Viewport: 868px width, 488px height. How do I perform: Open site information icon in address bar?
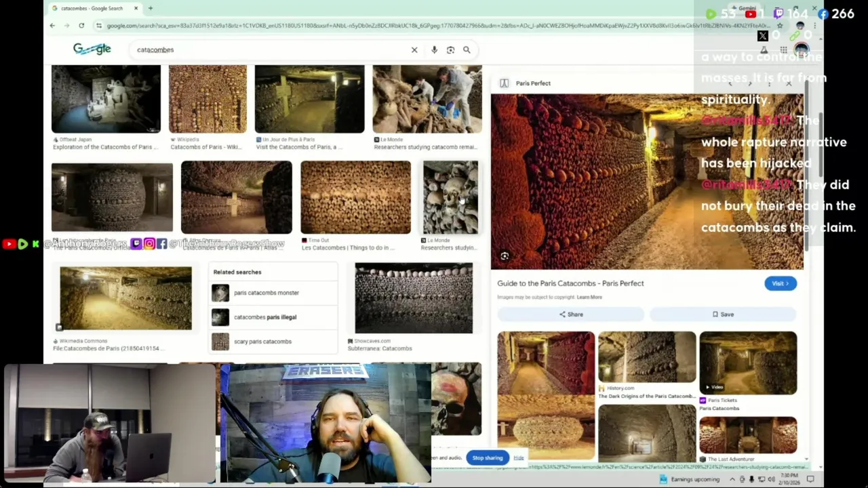click(99, 26)
